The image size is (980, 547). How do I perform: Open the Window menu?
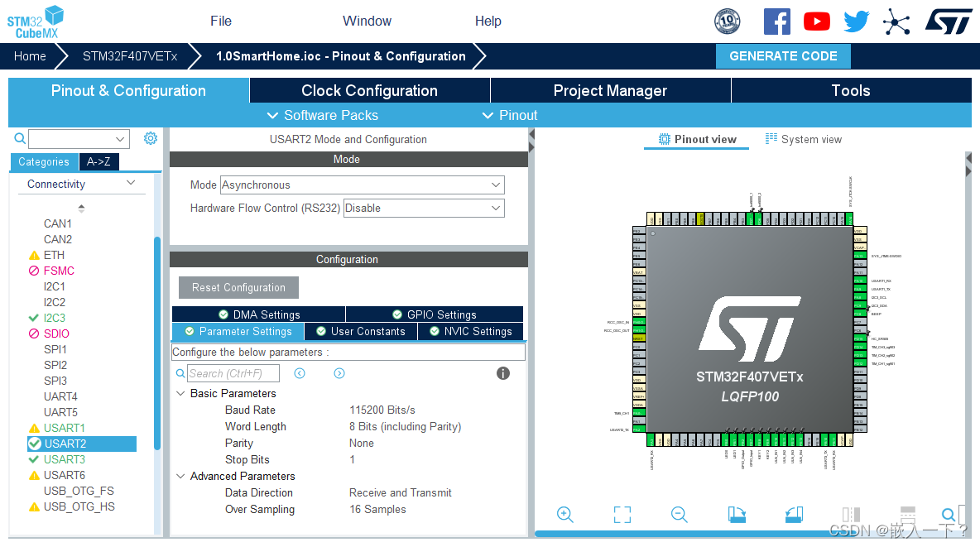(367, 22)
